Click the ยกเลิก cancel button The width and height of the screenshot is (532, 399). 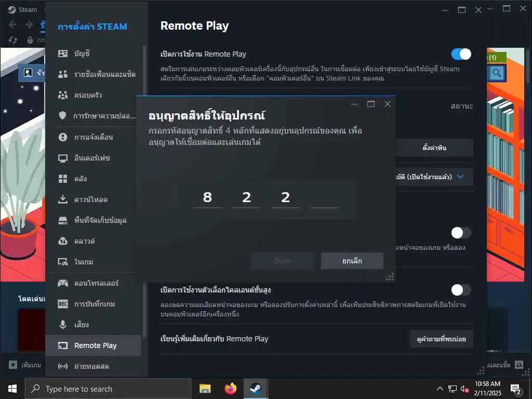[x=352, y=261]
